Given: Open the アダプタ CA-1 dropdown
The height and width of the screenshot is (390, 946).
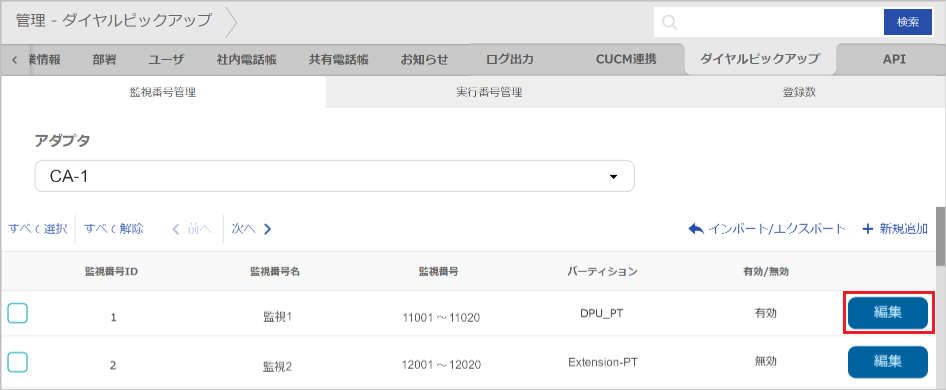Looking at the screenshot, I should [334, 176].
